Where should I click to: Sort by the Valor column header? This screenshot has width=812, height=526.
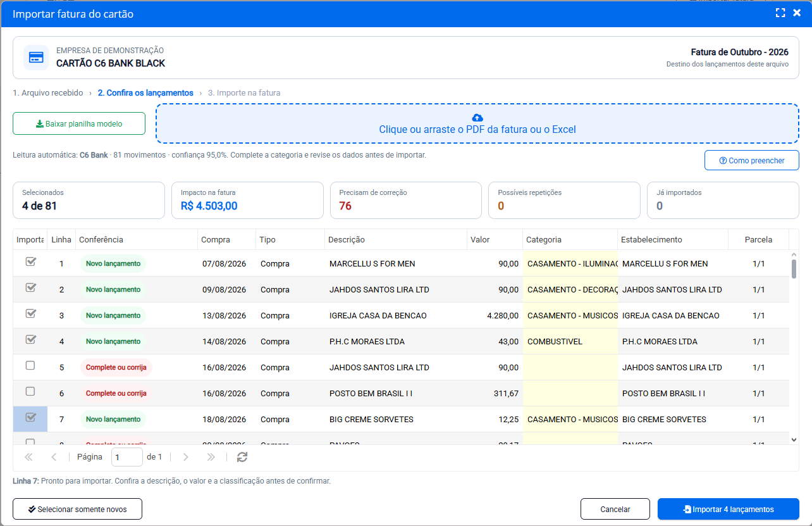pyautogui.click(x=495, y=240)
